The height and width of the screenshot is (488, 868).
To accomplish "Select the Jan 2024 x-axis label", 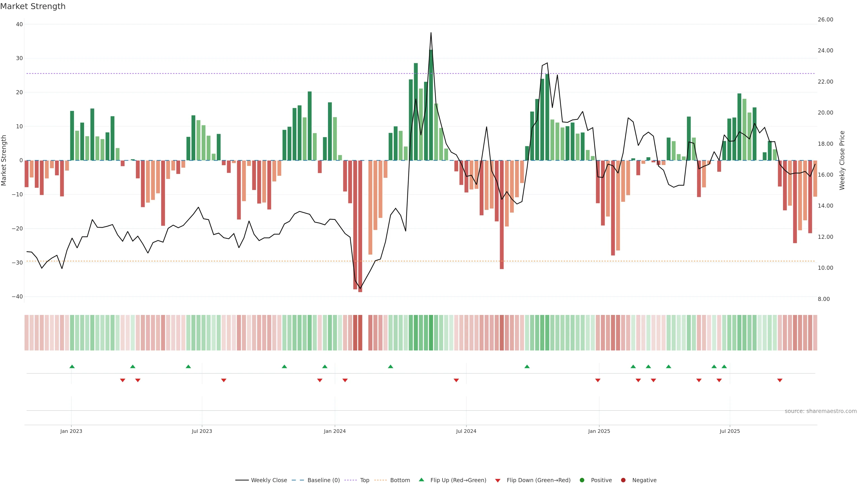I will click(x=335, y=431).
